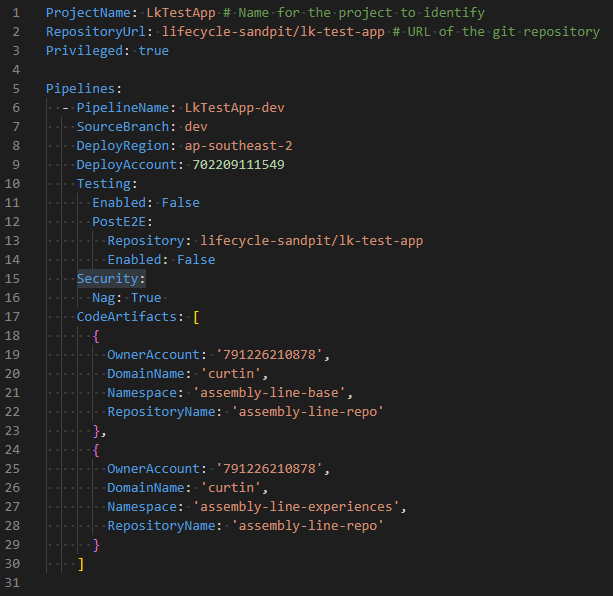The image size is (613, 596).
Task: Select the True value after Nag
Action: tap(146, 298)
